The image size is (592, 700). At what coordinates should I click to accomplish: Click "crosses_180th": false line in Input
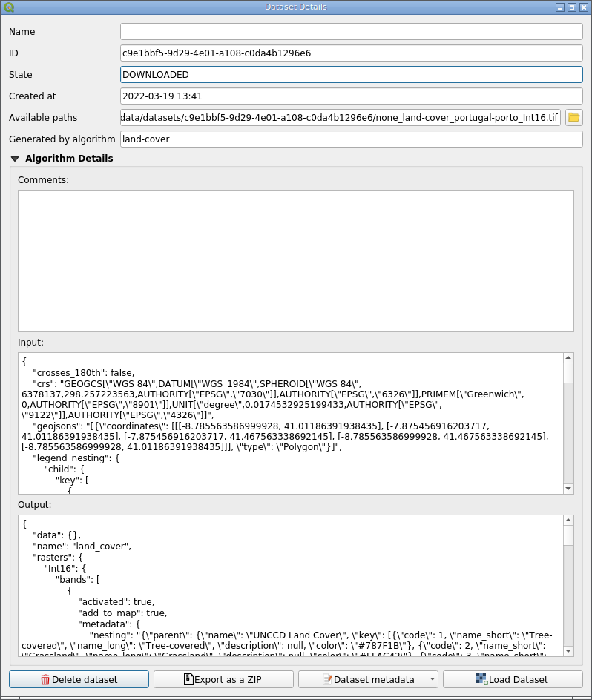pos(84,373)
